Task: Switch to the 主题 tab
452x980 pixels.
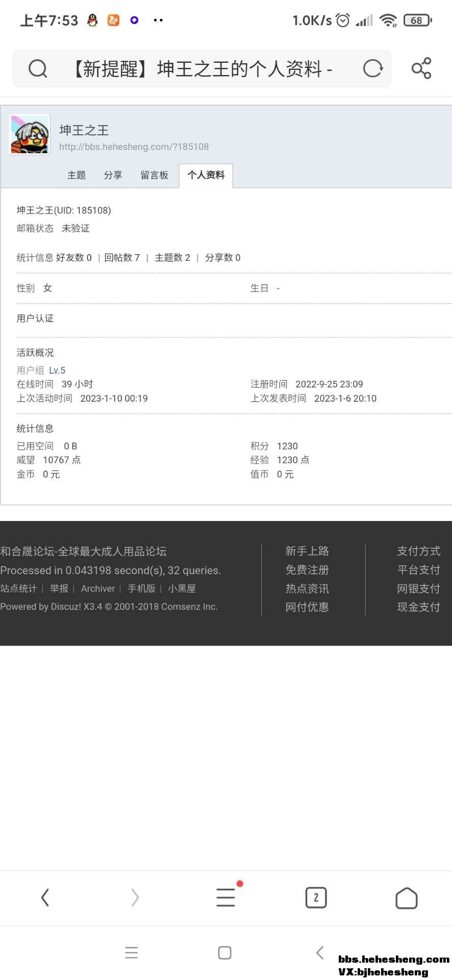Action: click(77, 175)
